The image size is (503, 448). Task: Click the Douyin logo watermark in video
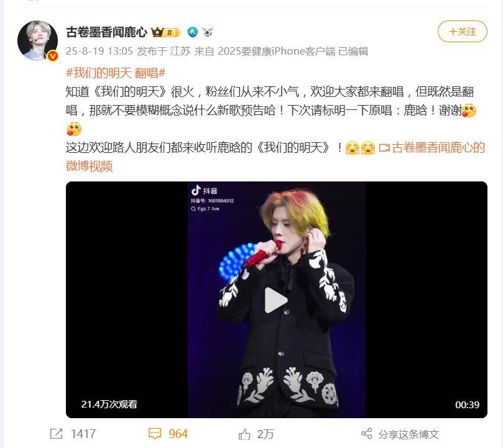tap(205, 191)
